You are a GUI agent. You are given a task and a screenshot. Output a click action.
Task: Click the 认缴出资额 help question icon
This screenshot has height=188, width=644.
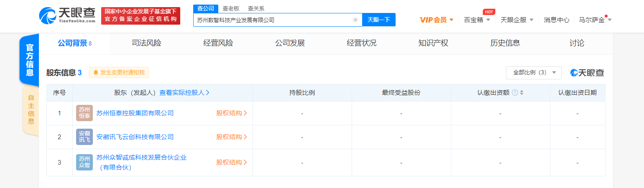[x=515, y=93]
